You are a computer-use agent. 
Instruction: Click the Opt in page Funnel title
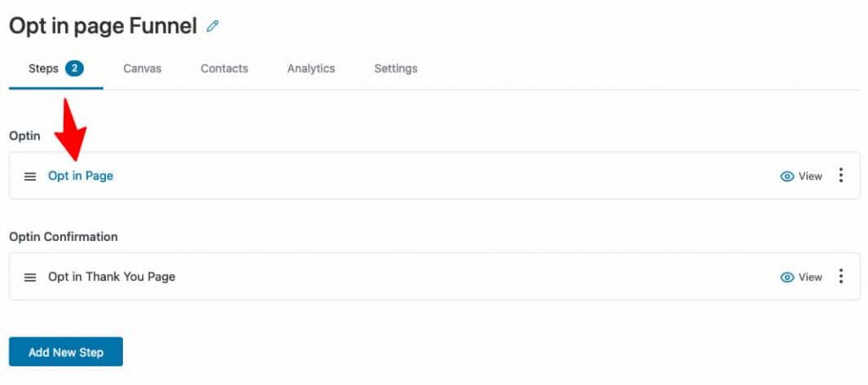(103, 26)
